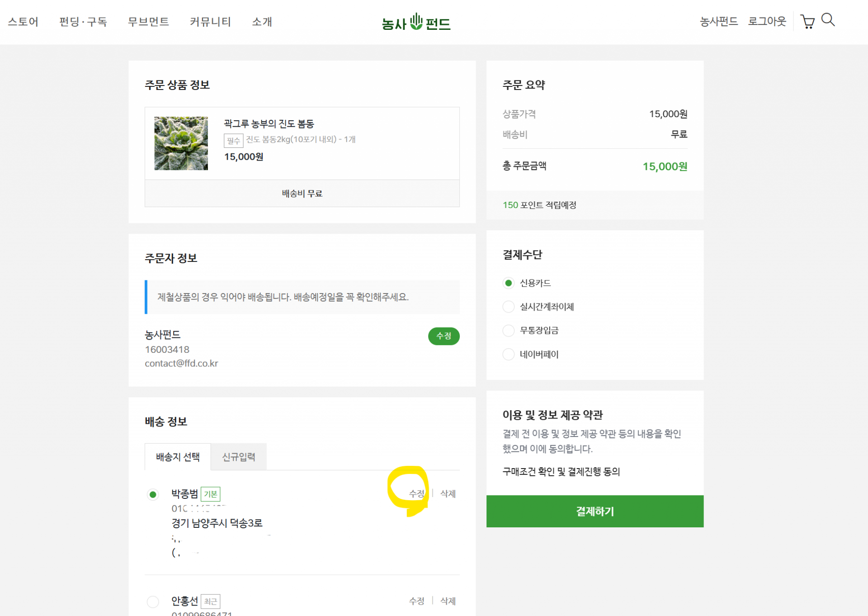
Task: Select 안홍선 delivery address radio
Action: coord(153,602)
